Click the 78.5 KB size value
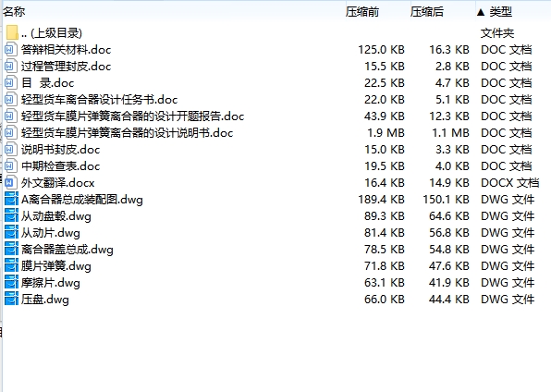The image size is (551, 392). (385, 250)
